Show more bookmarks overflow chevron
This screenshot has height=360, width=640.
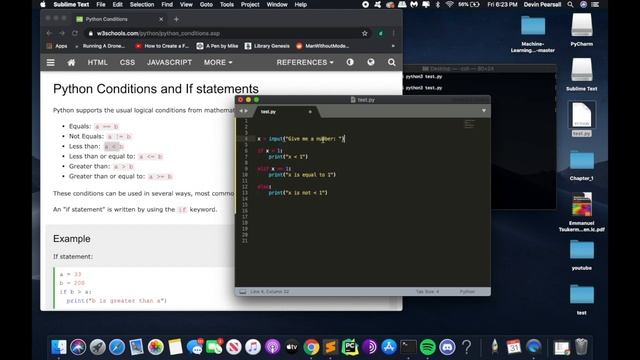tap(393, 46)
